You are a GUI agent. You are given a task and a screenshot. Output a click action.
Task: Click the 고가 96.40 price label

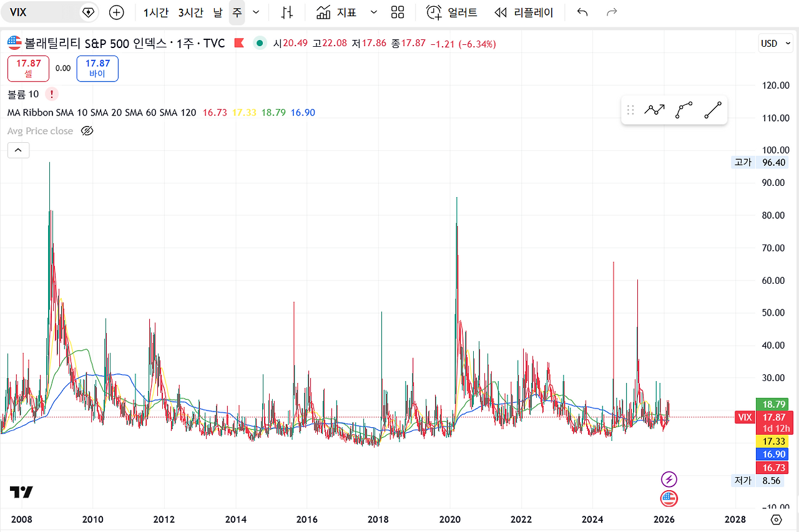tap(760, 162)
